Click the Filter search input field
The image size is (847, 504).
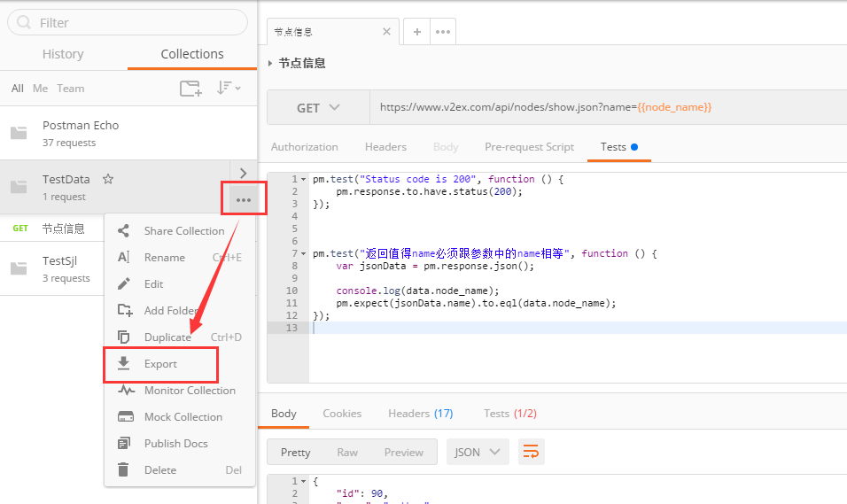[x=128, y=22]
